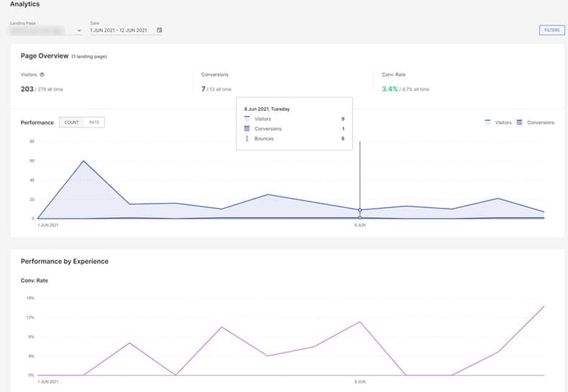This screenshot has width=568, height=392.
Task: Click the Bounces icon in the tooltip
Action: 247,138
